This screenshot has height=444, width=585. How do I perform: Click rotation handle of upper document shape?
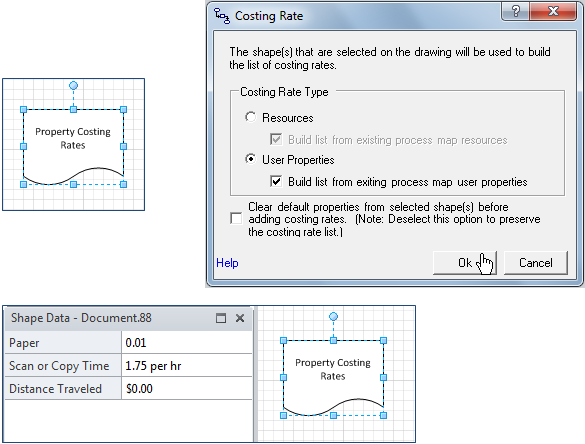click(x=73, y=86)
